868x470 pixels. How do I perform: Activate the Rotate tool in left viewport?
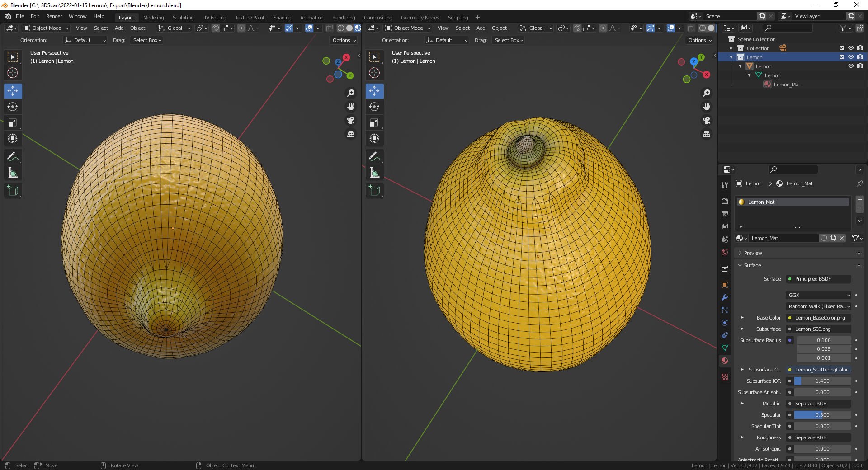[x=13, y=107]
